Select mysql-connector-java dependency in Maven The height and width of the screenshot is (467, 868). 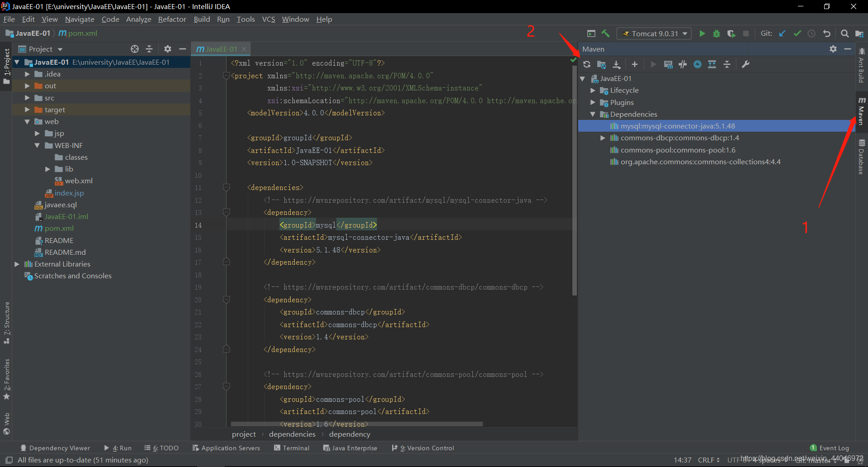[717, 126]
